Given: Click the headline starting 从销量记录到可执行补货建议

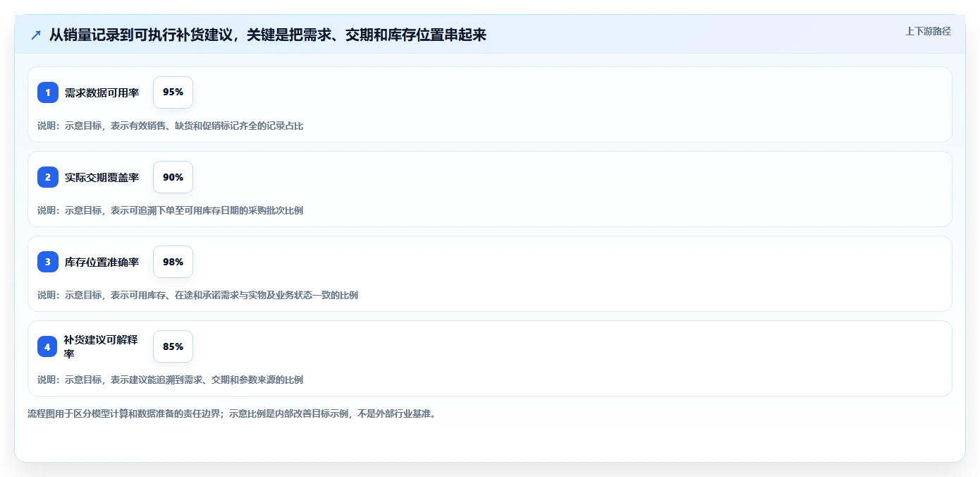Looking at the screenshot, I should pyautogui.click(x=268, y=35).
